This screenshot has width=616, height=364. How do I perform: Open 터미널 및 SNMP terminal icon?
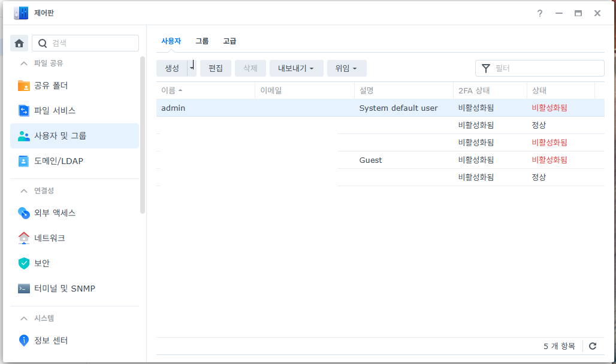[23, 289]
